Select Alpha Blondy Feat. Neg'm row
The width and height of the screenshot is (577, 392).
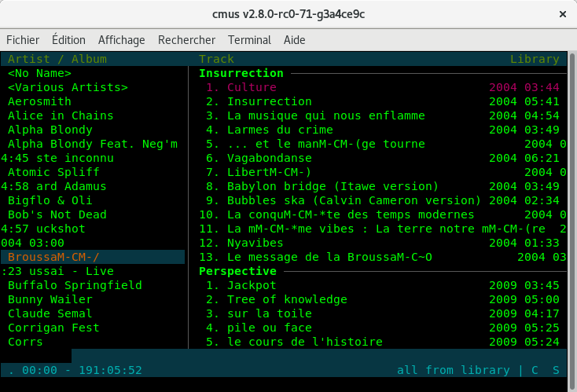pos(93,144)
